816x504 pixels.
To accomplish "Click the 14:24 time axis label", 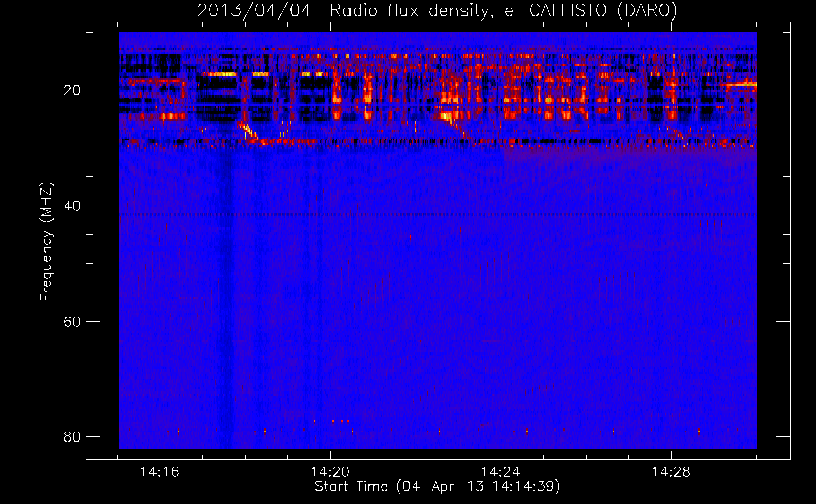I will pyautogui.click(x=500, y=472).
